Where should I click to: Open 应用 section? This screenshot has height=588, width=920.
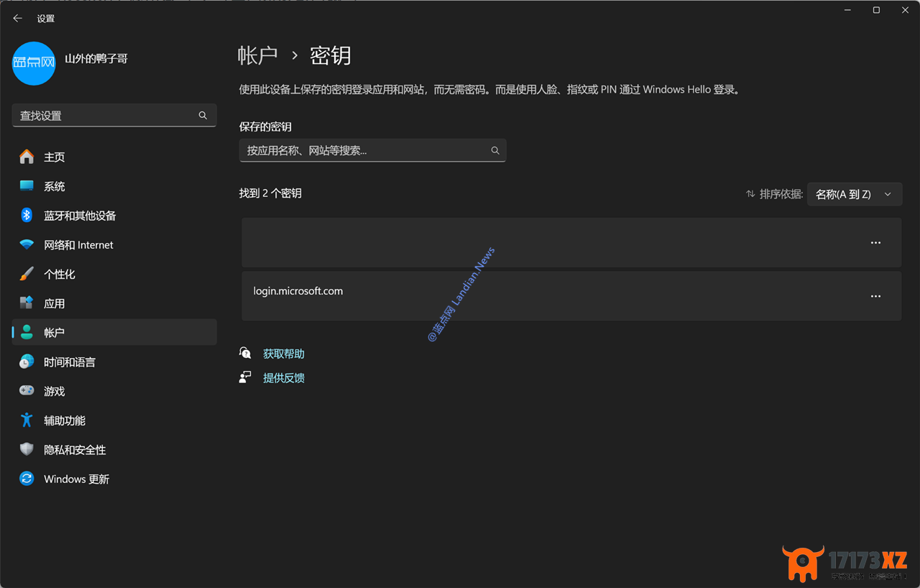pos(114,303)
